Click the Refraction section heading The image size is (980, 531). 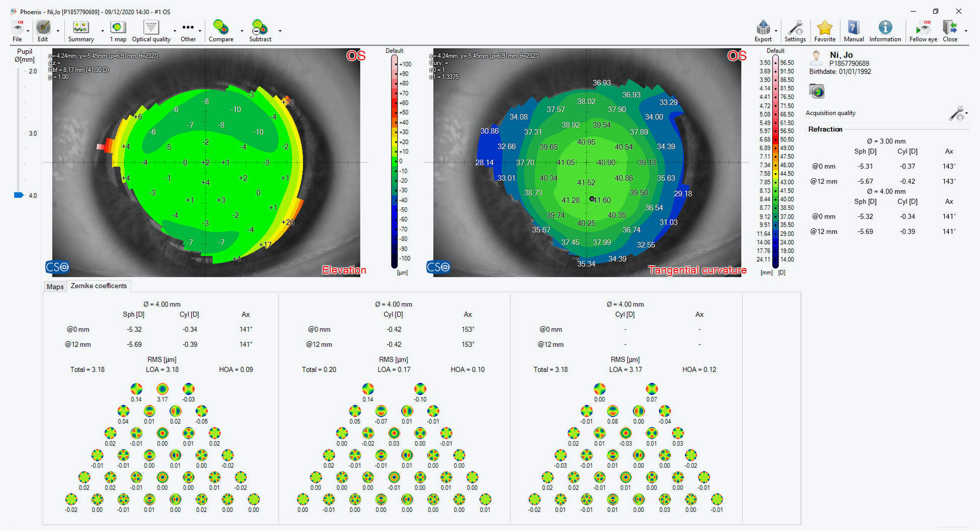[x=825, y=129]
